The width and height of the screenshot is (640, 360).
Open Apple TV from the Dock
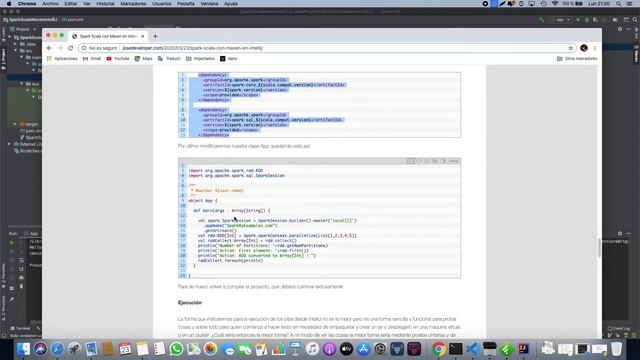[346, 349]
